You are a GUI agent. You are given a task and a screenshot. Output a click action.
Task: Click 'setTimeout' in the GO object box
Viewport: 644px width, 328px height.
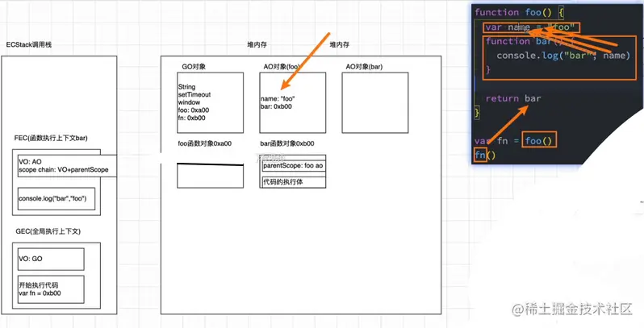click(194, 94)
